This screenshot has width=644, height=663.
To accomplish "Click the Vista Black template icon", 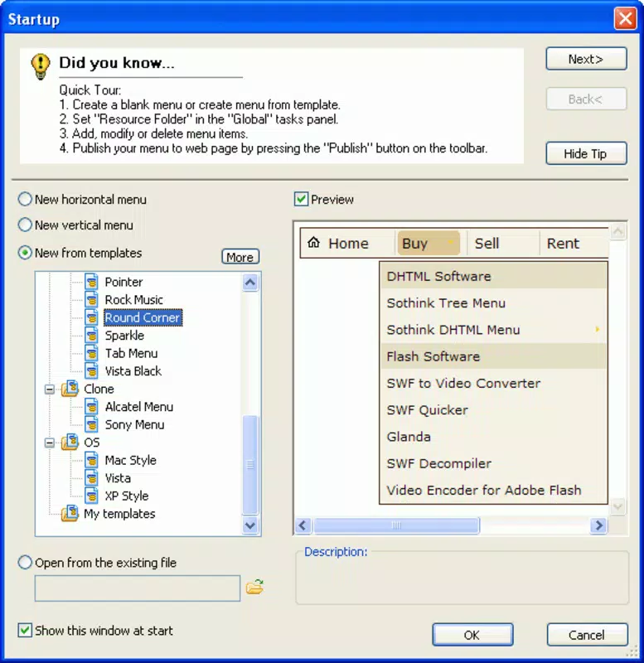I will (x=91, y=370).
